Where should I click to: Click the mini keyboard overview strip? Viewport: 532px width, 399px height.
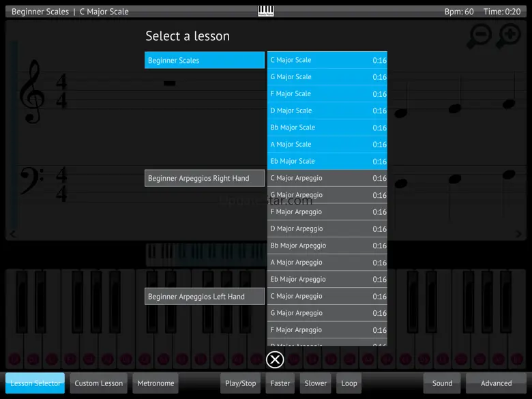(206, 254)
